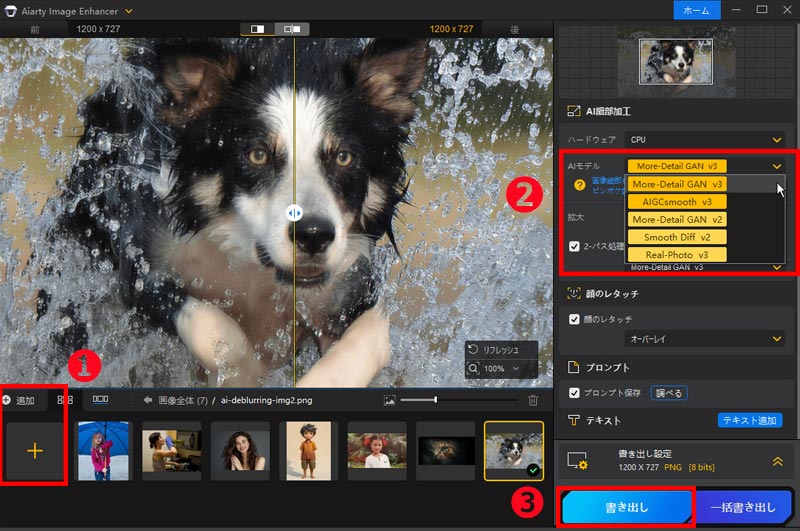Select the cartoon boy thumbnail
The width and height of the screenshot is (800, 531).
[x=307, y=450]
